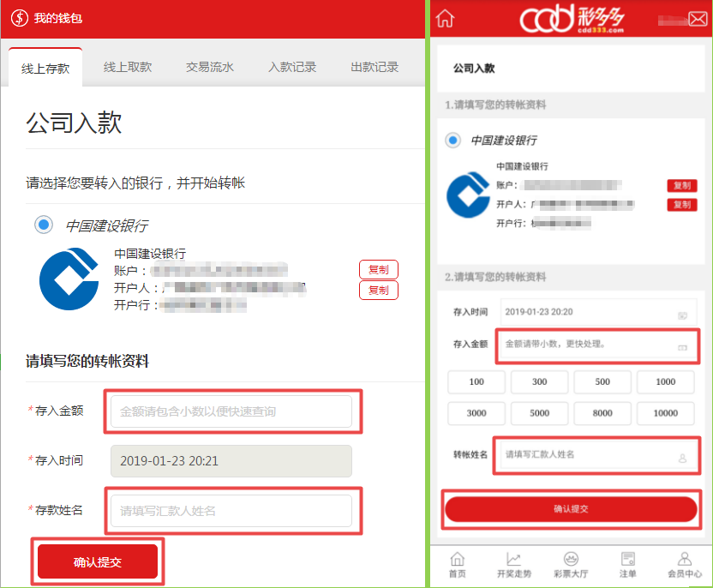Choose the 500 quick amount button
The width and height of the screenshot is (713, 588).
coord(602,382)
